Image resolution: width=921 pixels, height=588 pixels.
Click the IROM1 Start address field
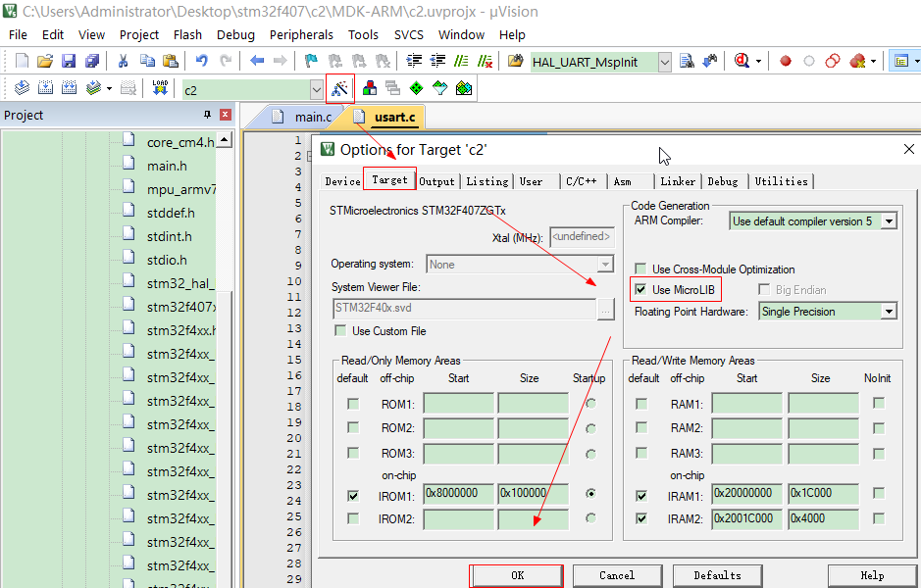[458, 494]
